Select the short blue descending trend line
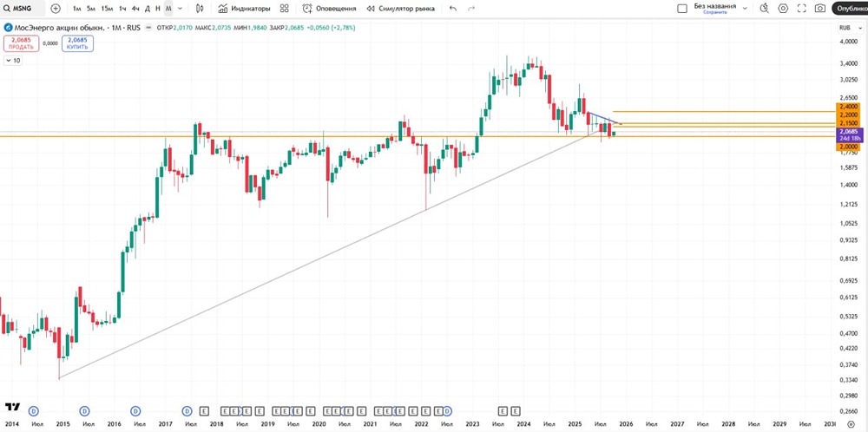868x432 pixels. click(x=606, y=118)
